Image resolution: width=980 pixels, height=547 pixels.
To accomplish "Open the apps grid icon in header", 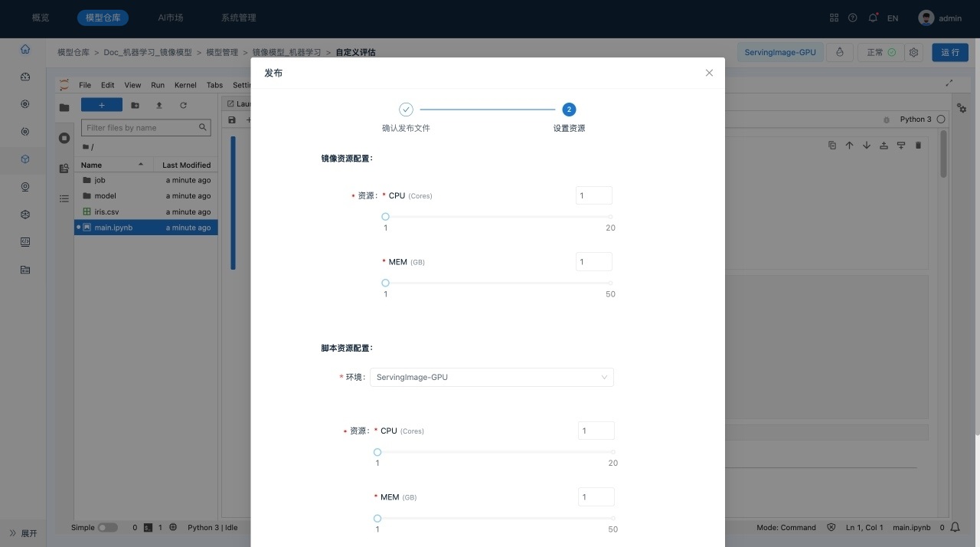I will click(834, 18).
